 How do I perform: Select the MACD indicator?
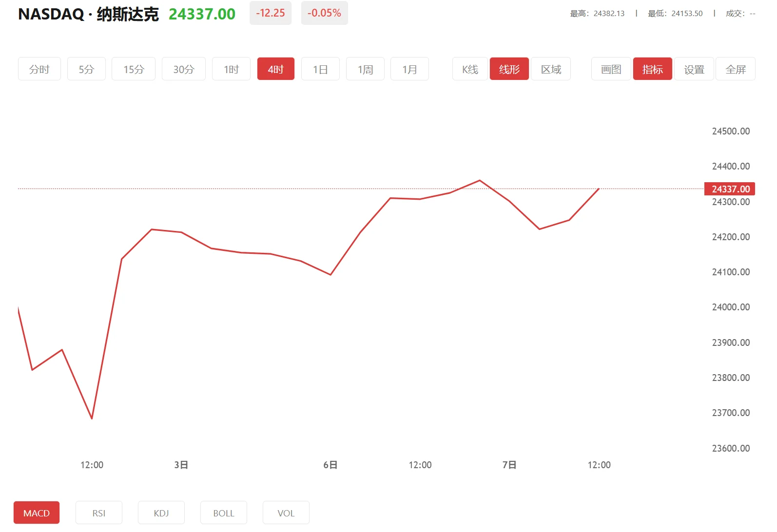pyautogui.click(x=37, y=513)
